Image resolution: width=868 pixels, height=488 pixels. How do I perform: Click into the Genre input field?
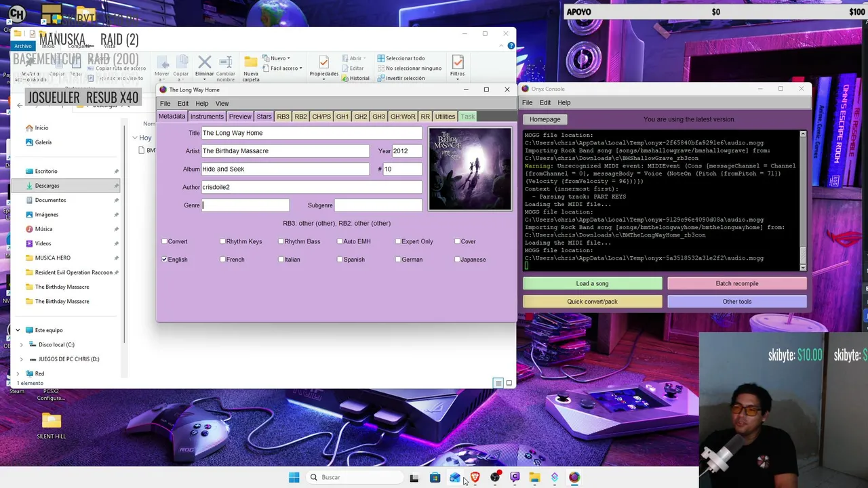245,205
